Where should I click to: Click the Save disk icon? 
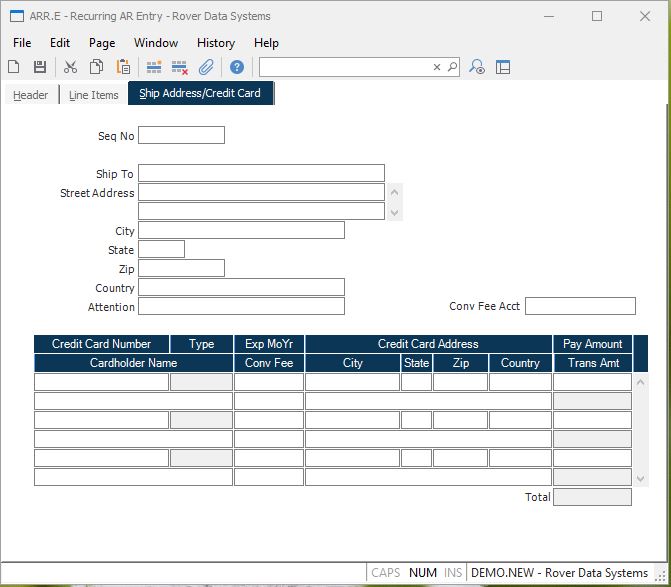tap(40, 67)
